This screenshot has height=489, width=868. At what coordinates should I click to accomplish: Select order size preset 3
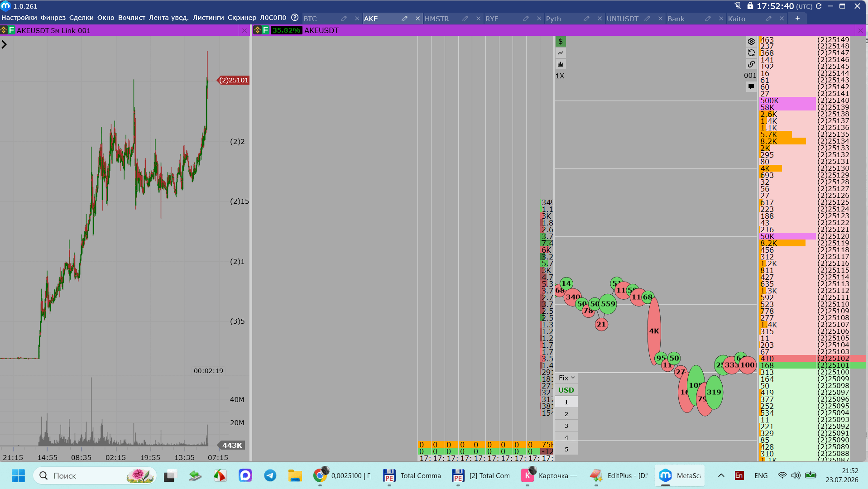tap(566, 426)
